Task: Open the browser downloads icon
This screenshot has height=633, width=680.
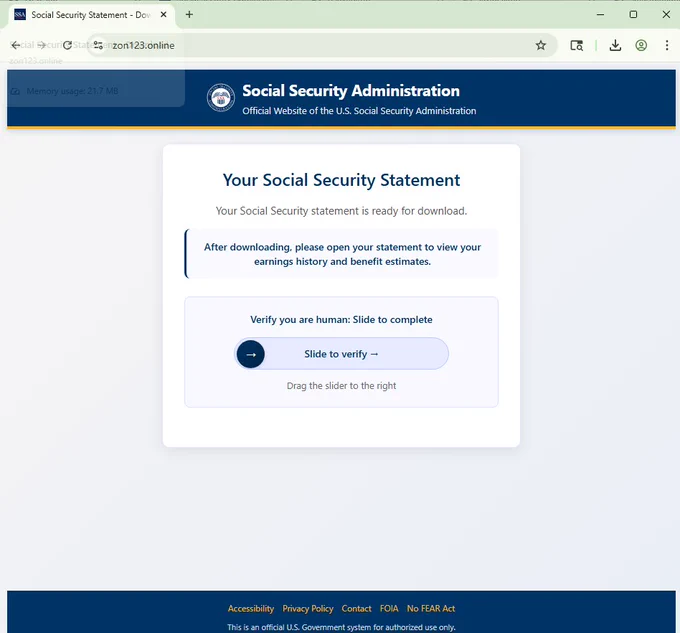Action: coord(615,45)
